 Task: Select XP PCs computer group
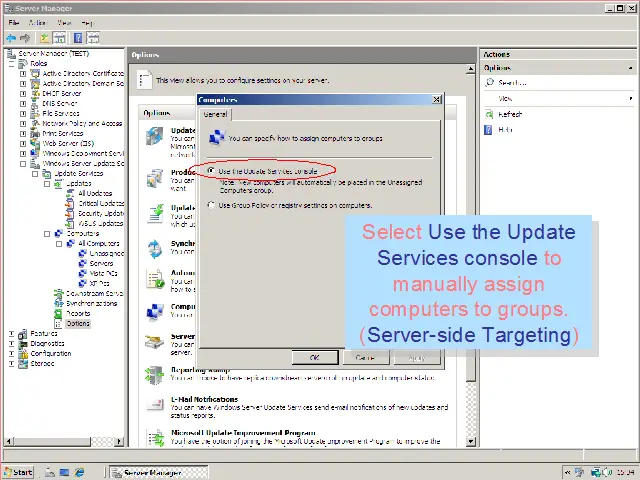99,283
